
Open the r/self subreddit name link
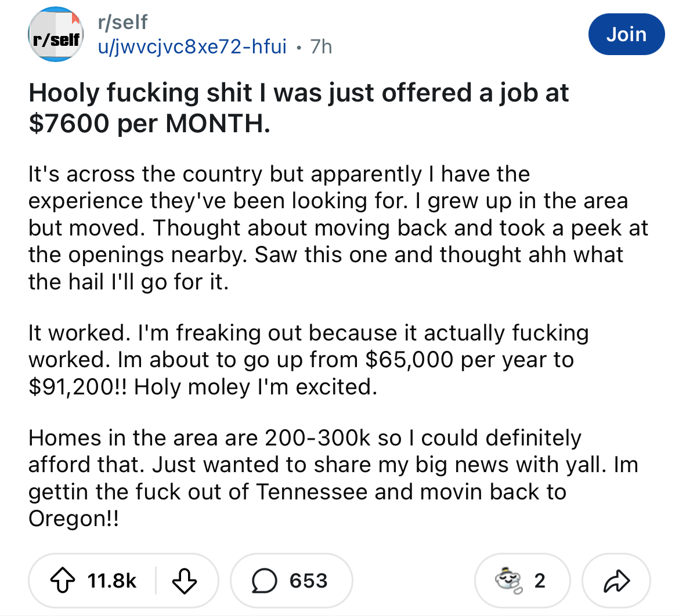[x=123, y=22]
